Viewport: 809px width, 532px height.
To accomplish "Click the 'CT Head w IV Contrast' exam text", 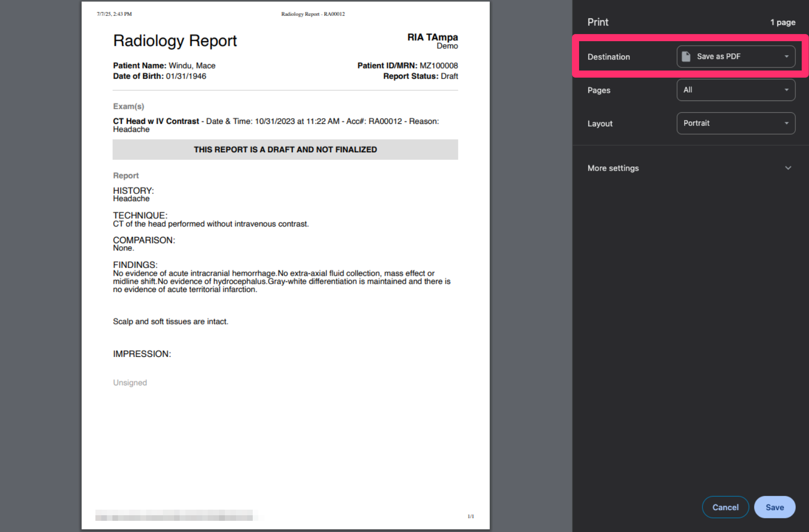I will pyautogui.click(x=156, y=121).
